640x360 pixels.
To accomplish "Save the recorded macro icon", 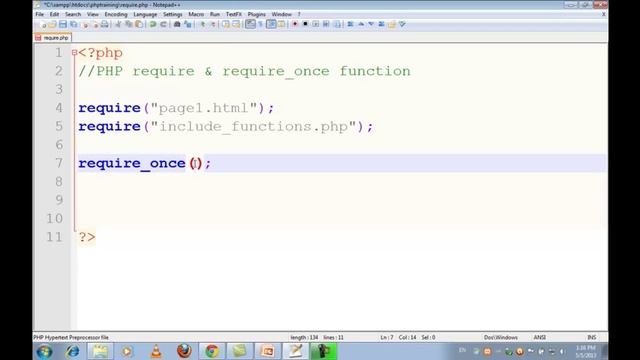I will 337,24.
